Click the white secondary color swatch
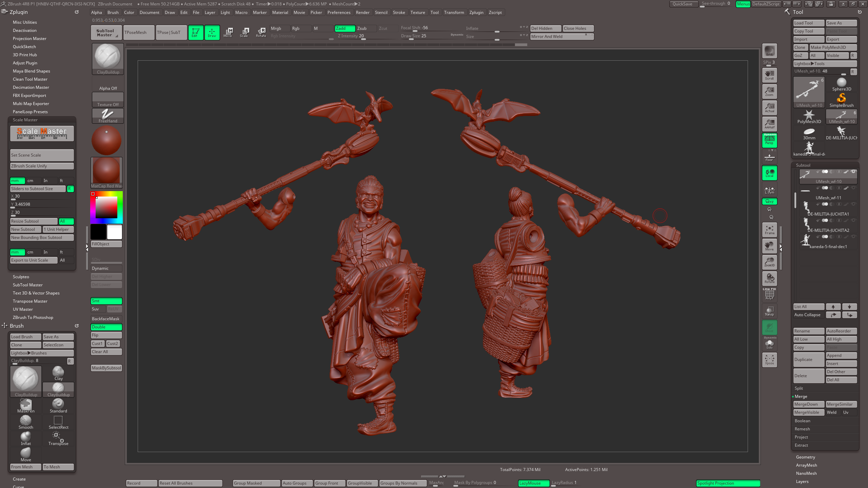This screenshot has height=488, width=868. click(x=115, y=232)
